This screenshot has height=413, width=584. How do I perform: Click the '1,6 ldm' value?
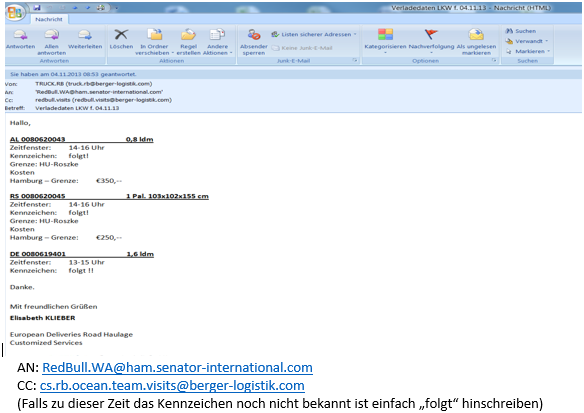140,254
